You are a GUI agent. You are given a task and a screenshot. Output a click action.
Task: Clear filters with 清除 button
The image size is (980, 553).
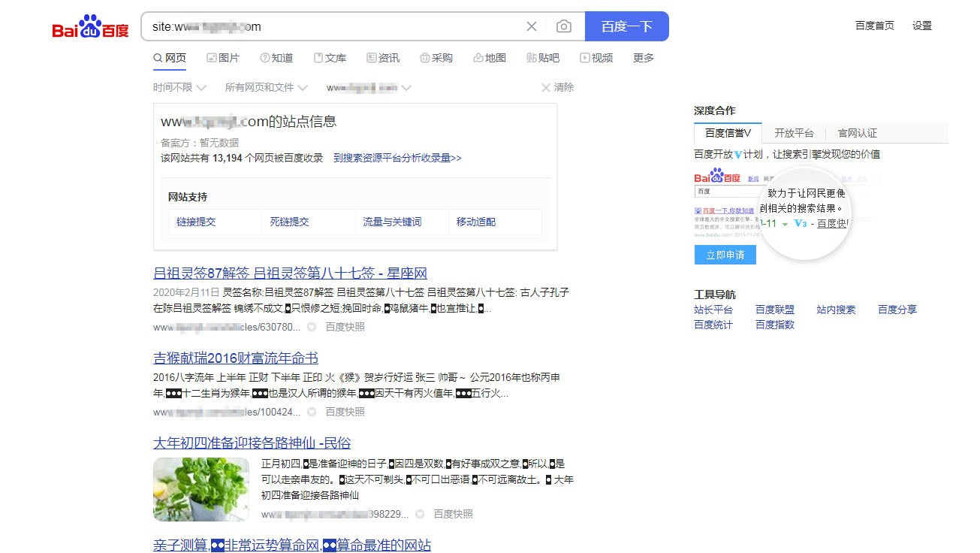[x=557, y=88]
